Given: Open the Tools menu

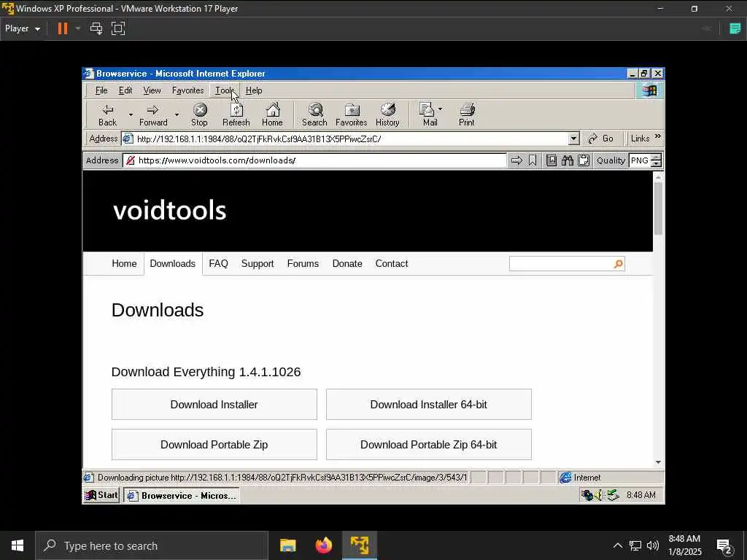Looking at the screenshot, I should [225, 90].
